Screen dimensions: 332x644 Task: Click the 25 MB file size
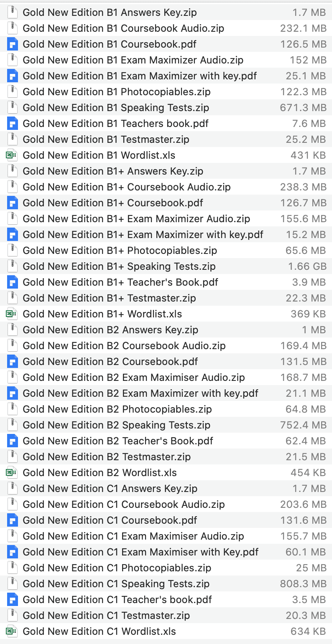[x=311, y=568]
